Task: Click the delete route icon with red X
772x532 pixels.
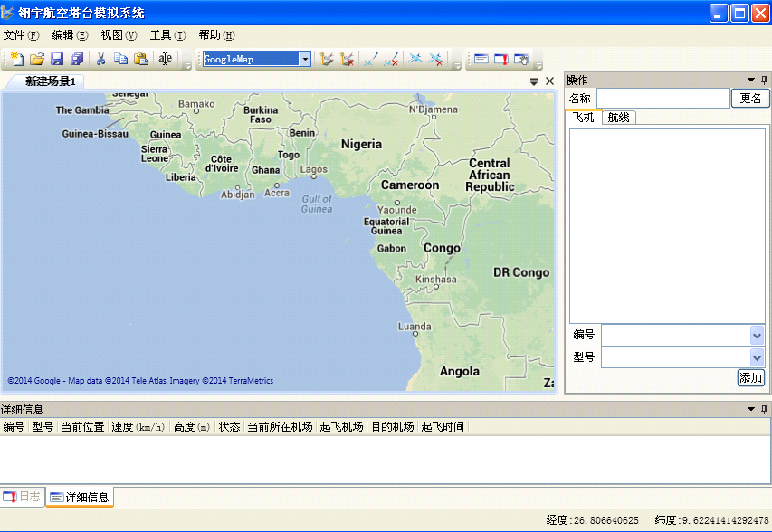Action: click(x=391, y=59)
